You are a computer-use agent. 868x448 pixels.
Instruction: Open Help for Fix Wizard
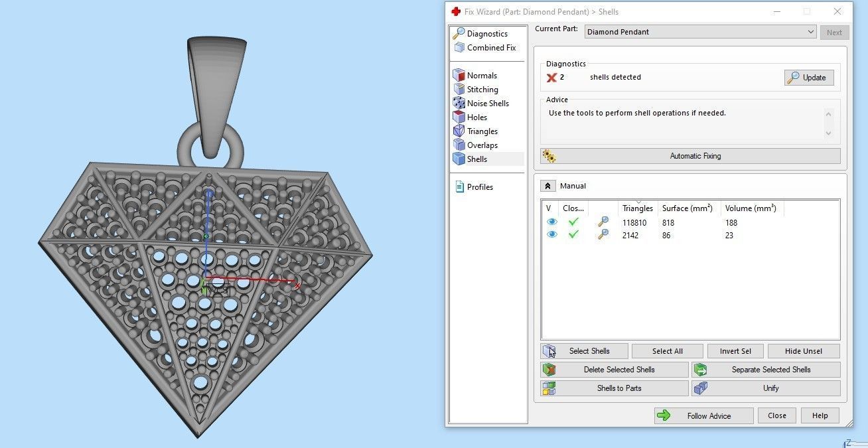[820, 416]
